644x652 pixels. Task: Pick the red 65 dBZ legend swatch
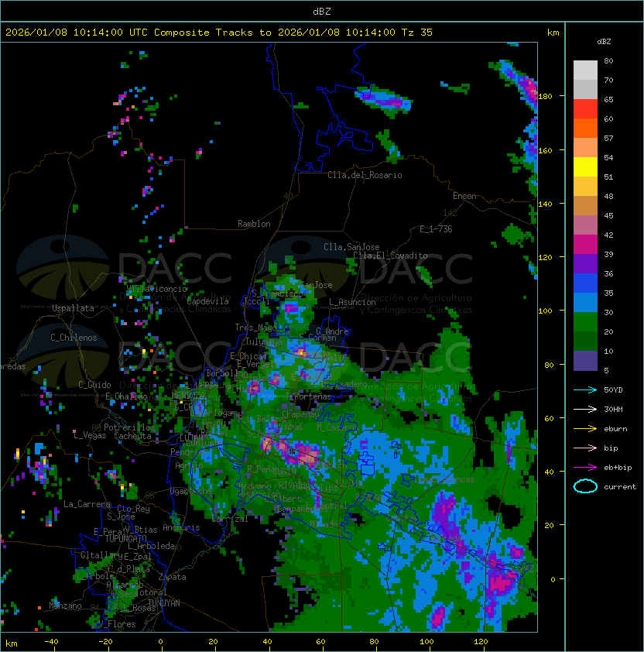[585, 109]
